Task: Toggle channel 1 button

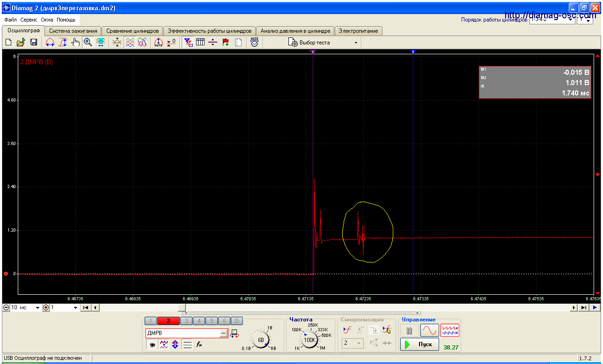Action: click(150, 321)
